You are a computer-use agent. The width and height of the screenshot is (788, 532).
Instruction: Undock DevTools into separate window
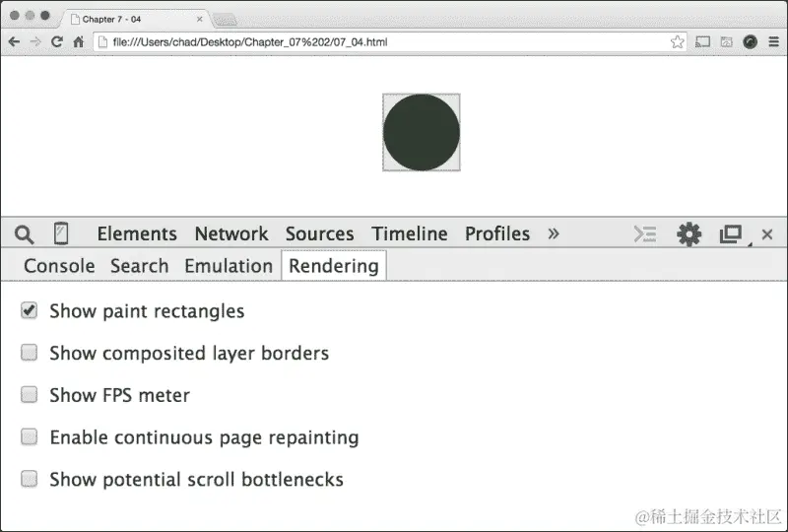click(x=731, y=234)
